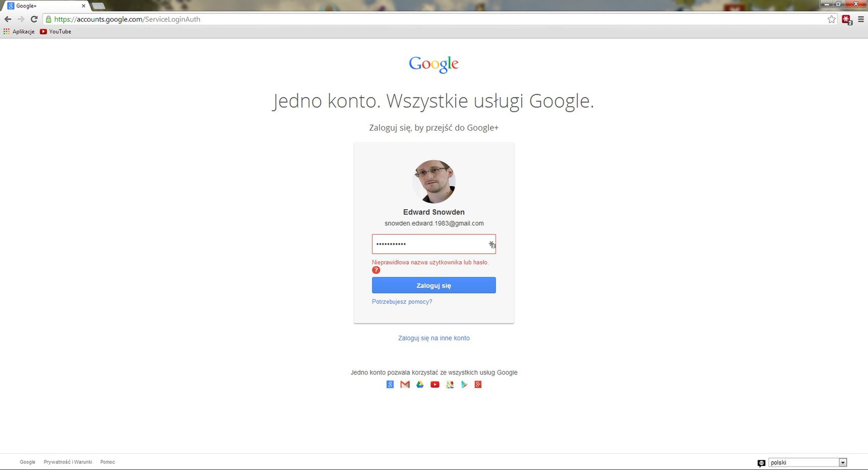Click the blue Zaloguj się button
Viewport: 868px width, 470px height.
point(434,285)
